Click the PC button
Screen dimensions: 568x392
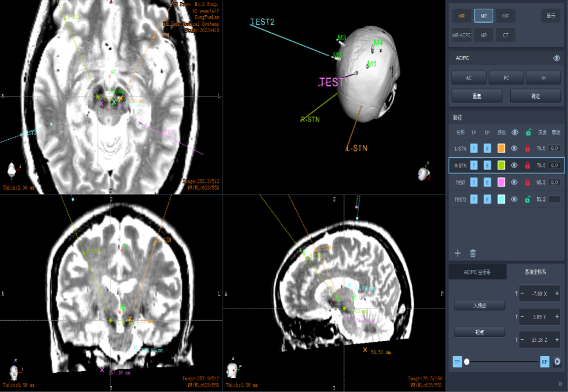[506, 78]
